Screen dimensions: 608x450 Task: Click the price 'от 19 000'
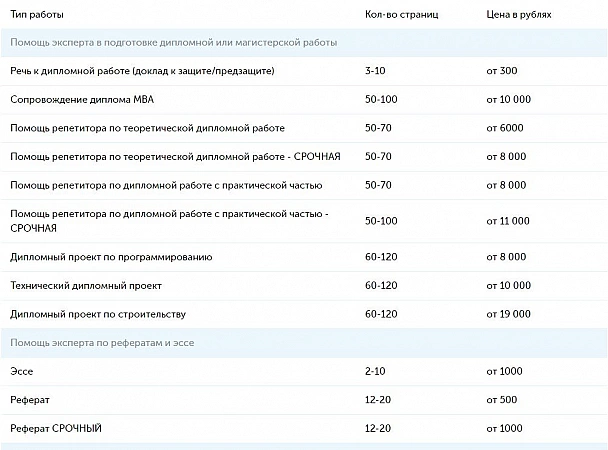(510, 314)
